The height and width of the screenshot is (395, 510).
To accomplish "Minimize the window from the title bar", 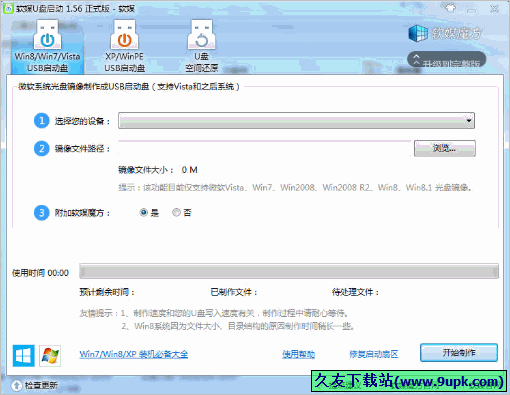I will click(471, 9).
